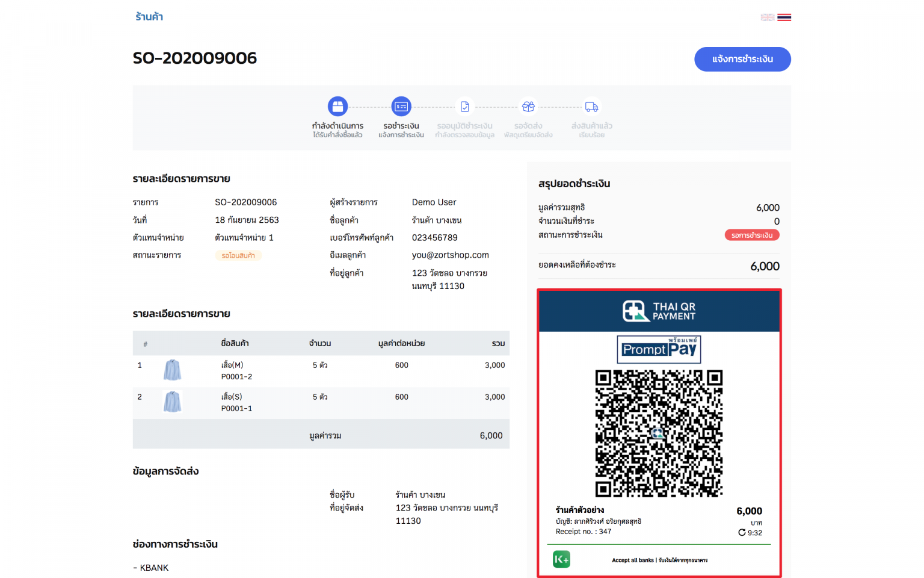Click the รออนุมัติชำระเงิน approval step icon
The image size is (924, 578).
[465, 107]
